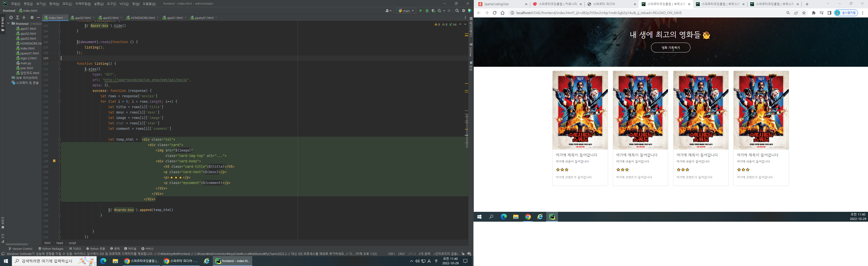The image size is (868, 266).
Task: Open editor tab list three-dots menu
Action: coord(465,18)
